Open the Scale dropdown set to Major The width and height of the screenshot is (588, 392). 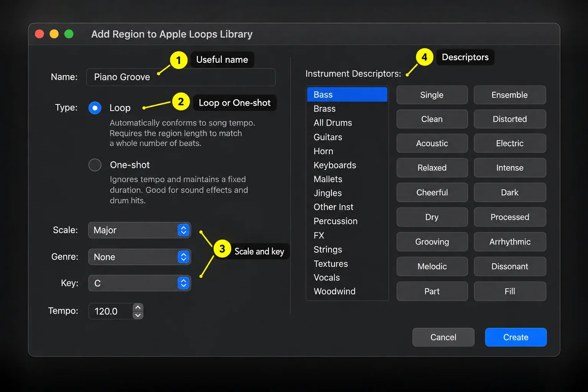click(139, 230)
